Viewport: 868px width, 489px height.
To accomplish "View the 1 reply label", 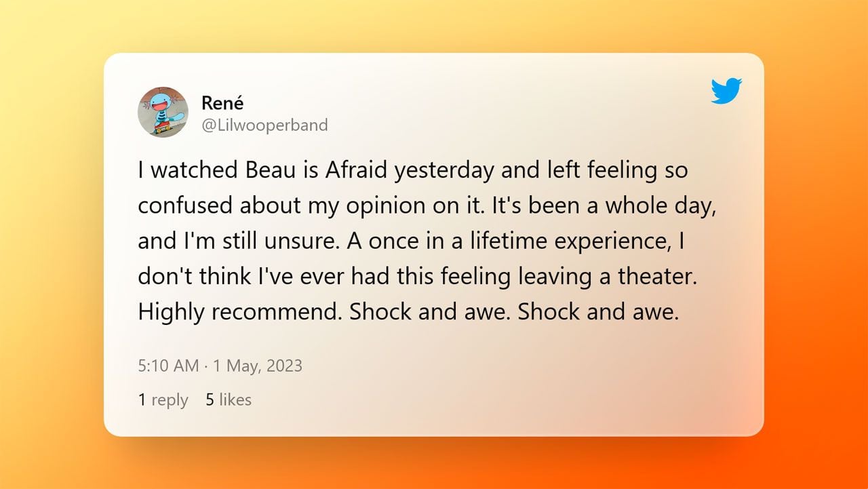I will 163,400.
